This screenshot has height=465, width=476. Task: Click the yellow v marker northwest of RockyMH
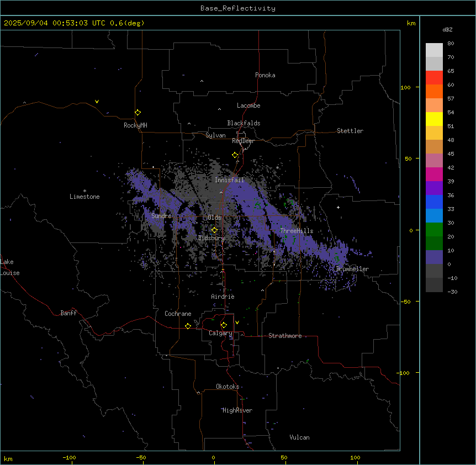[x=97, y=102]
